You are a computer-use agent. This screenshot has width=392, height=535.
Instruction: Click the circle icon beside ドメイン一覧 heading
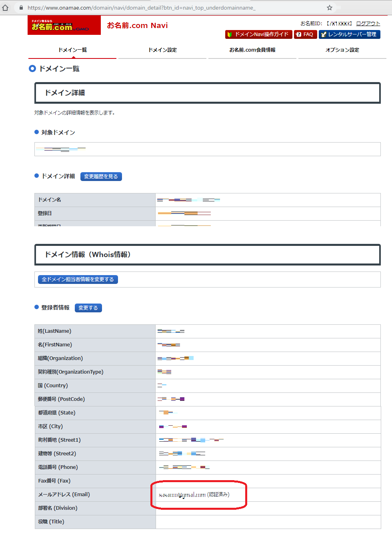32,69
